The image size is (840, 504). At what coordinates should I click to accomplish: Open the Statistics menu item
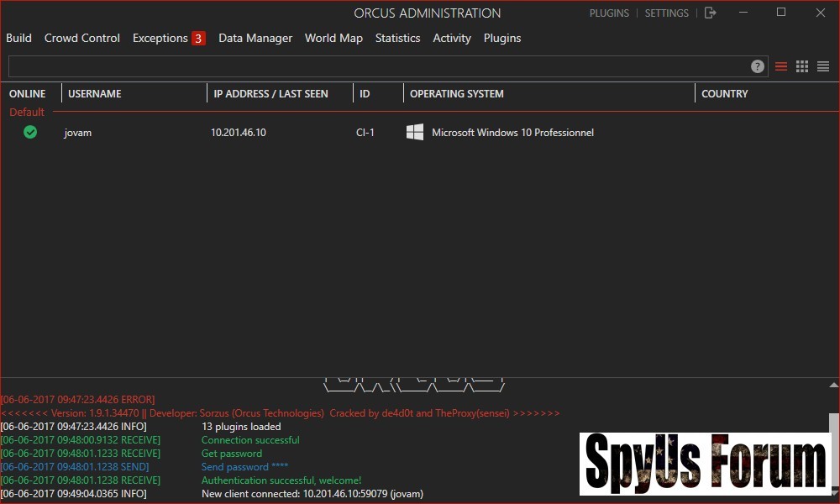(397, 38)
